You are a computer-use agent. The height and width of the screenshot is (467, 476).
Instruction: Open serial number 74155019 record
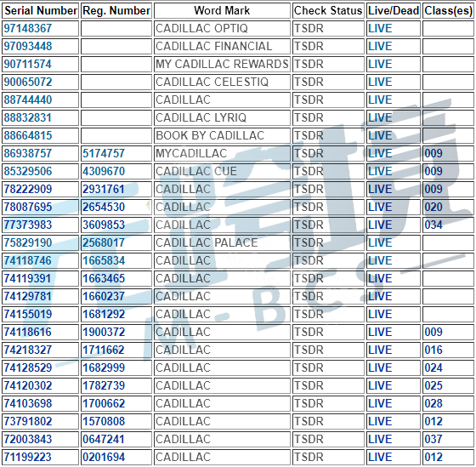pos(27,315)
